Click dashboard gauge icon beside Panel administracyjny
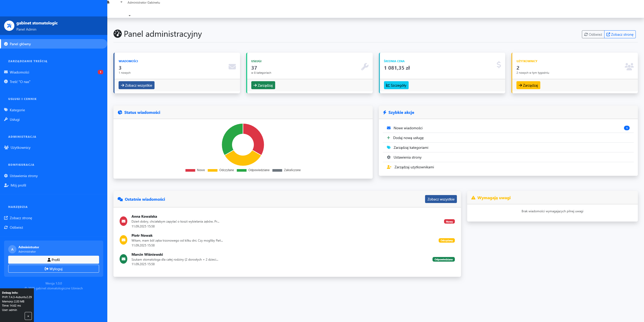This screenshot has height=322, width=644. pos(118,34)
